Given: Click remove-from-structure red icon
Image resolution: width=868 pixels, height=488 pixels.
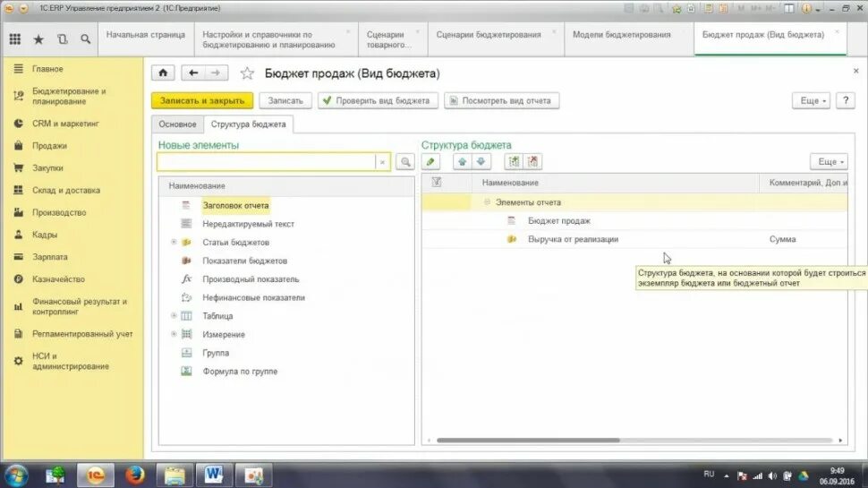Looking at the screenshot, I should (x=532, y=162).
